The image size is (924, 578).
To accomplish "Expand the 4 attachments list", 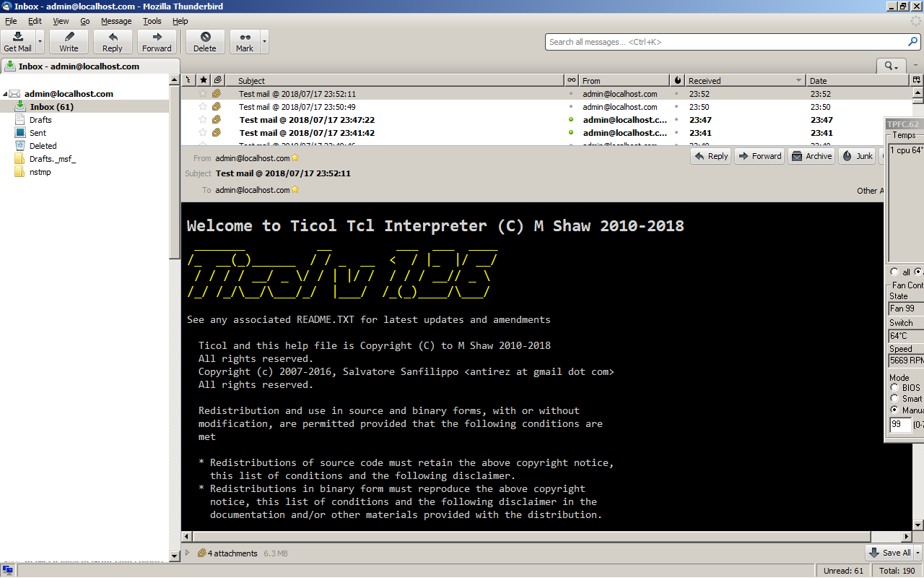I will [x=188, y=553].
